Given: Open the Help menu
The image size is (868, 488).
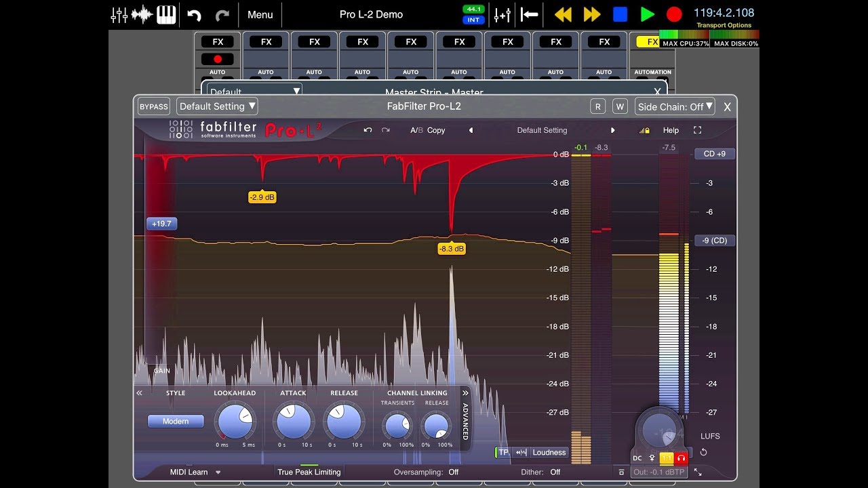Looking at the screenshot, I should click(x=671, y=130).
